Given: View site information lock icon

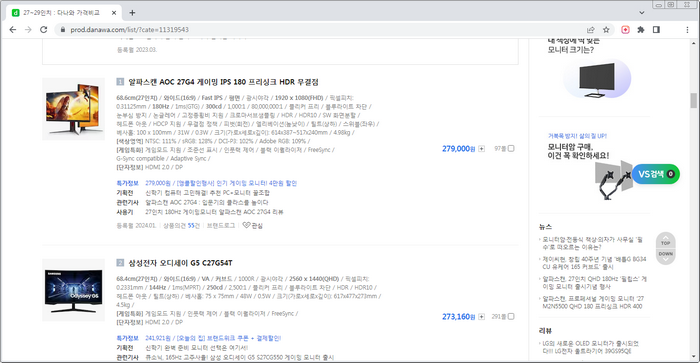Looking at the screenshot, I should 62,29.
